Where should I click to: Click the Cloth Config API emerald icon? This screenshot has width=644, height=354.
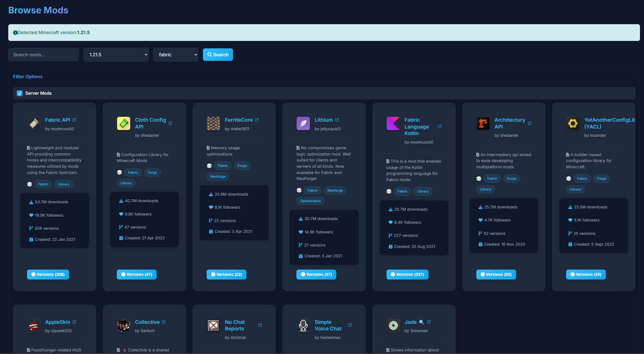(x=123, y=123)
